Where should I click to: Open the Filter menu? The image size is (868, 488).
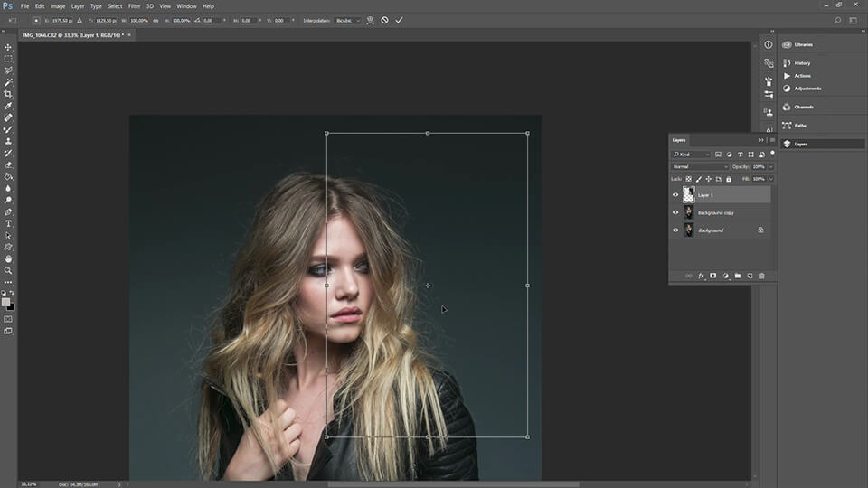click(x=134, y=6)
